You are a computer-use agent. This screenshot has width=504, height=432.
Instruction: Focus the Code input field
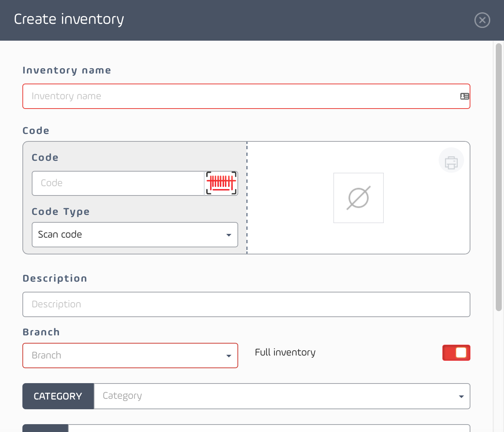click(118, 183)
